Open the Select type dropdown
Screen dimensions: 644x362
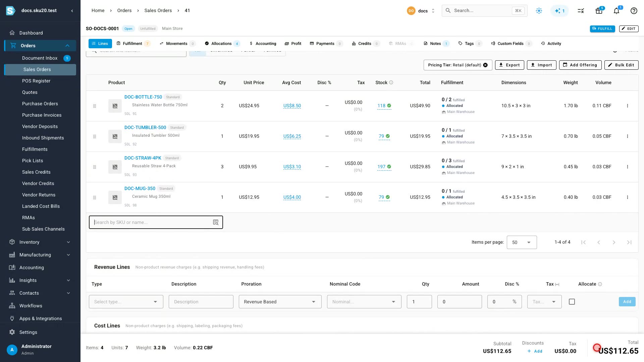126,302
